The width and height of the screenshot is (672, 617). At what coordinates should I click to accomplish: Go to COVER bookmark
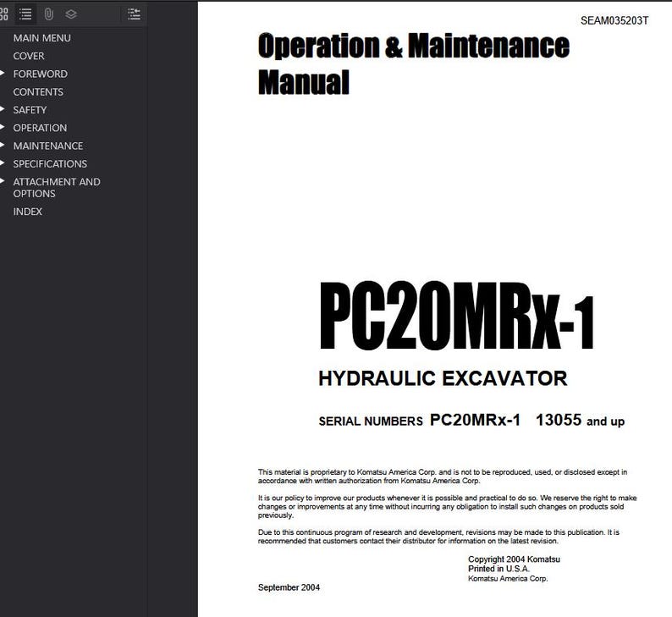click(29, 56)
